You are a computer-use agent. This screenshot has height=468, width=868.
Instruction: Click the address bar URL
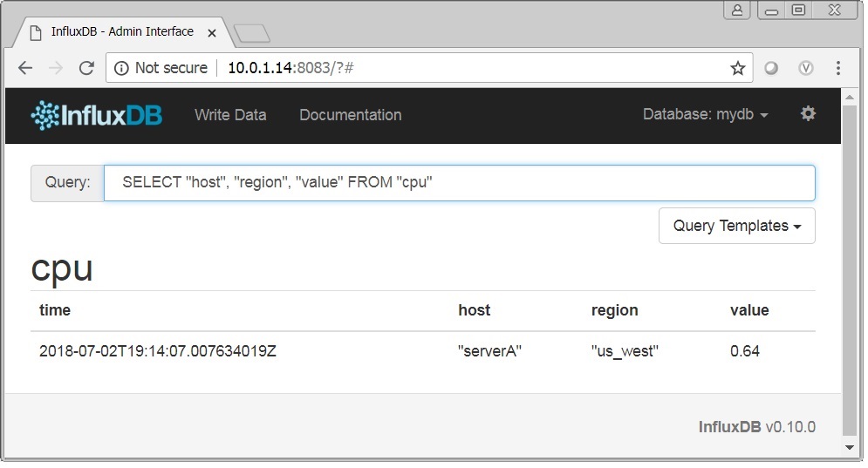pyautogui.click(x=290, y=68)
